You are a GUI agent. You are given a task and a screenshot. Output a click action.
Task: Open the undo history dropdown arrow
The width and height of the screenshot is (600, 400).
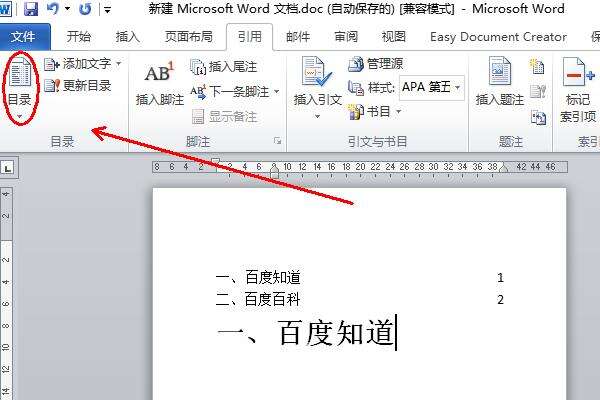[x=67, y=9]
